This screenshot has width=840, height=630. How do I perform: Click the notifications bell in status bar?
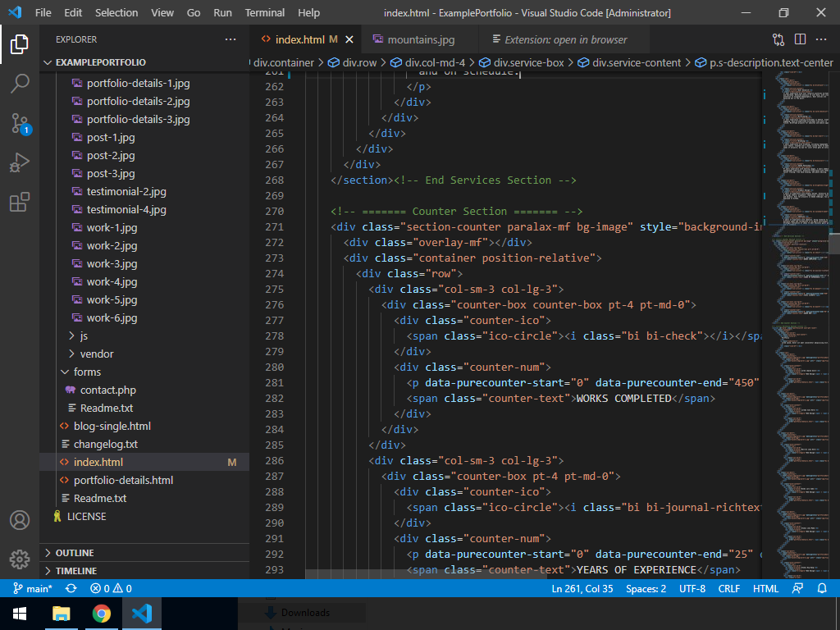pyautogui.click(x=822, y=588)
